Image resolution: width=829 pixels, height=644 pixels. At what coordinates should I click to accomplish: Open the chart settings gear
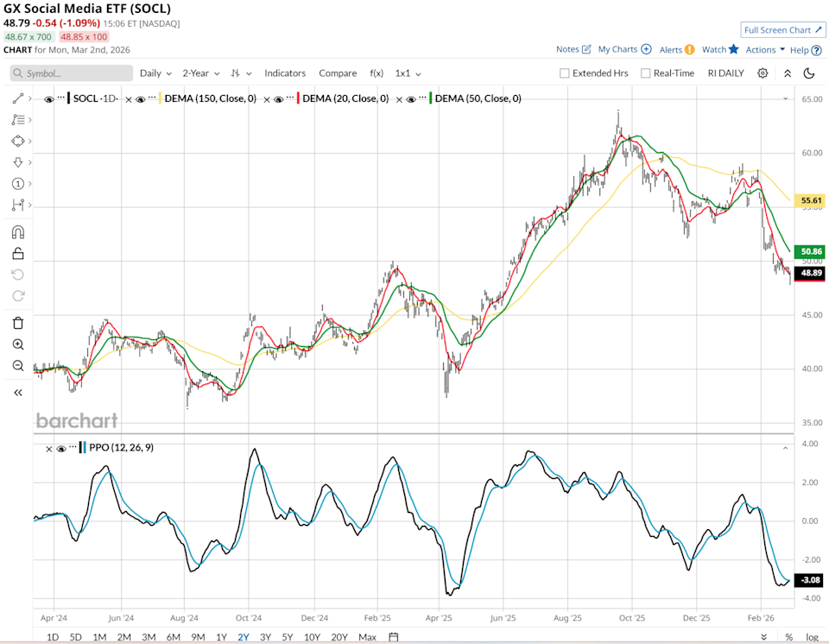762,73
